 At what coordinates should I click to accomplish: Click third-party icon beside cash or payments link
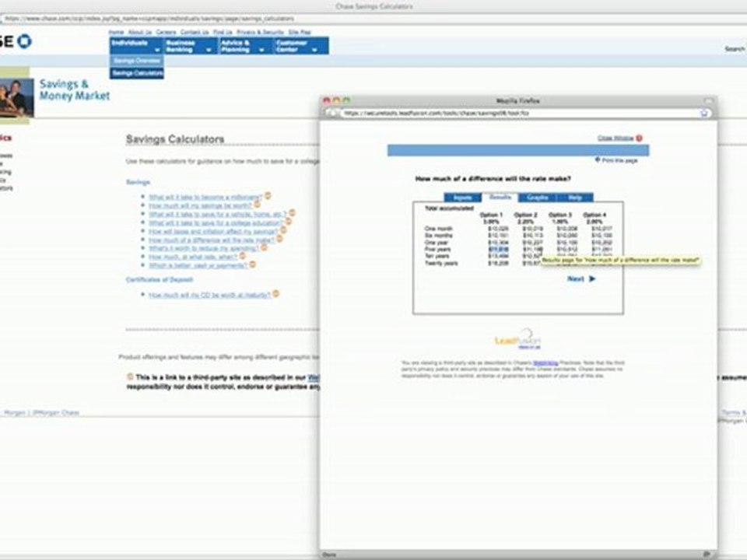[252, 264]
